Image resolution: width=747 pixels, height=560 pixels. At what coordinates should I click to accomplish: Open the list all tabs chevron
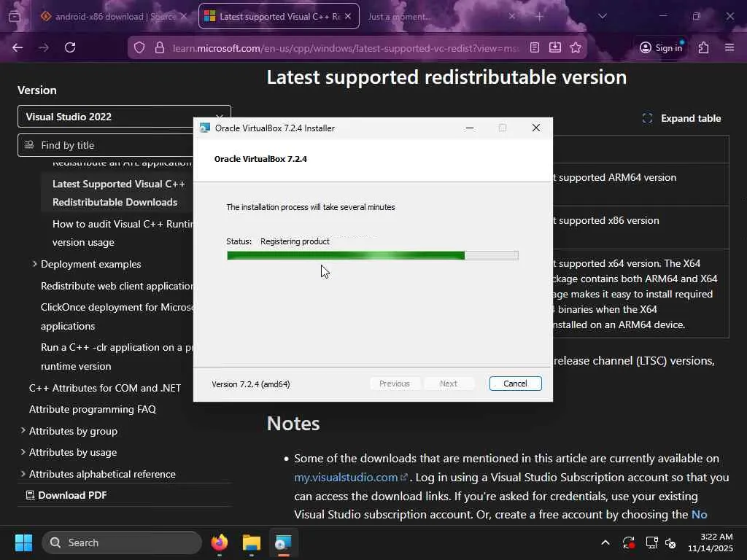click(x=602, y=16)
